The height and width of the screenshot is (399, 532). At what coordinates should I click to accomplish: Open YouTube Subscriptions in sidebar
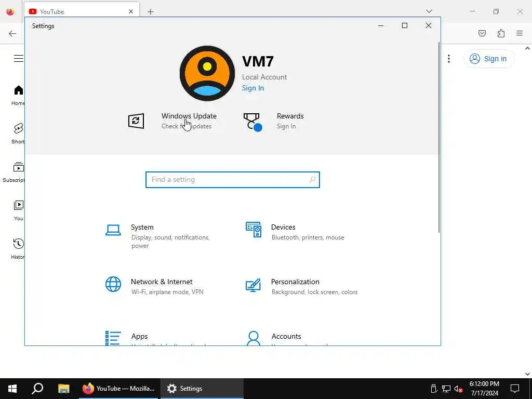click(x=14, y=172)
